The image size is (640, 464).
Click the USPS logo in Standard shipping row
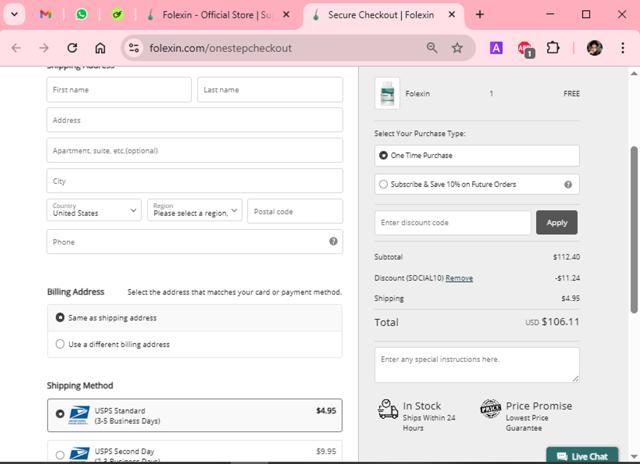79,415
